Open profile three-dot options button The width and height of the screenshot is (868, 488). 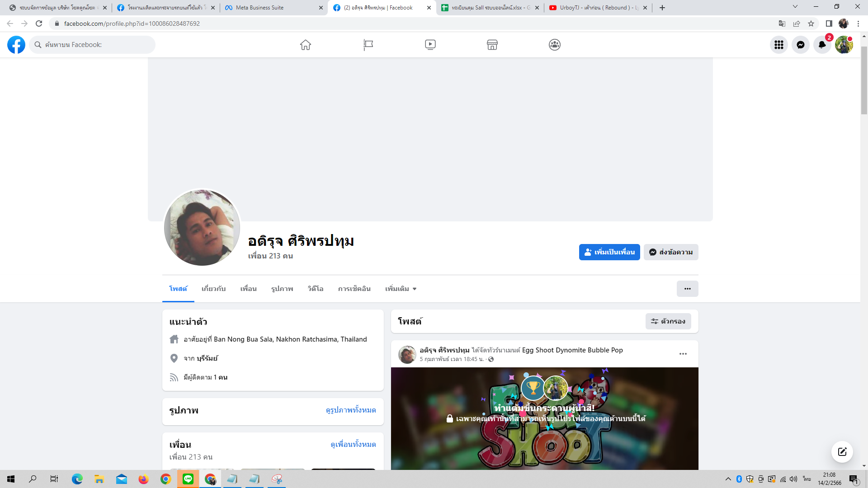[687, 289]
